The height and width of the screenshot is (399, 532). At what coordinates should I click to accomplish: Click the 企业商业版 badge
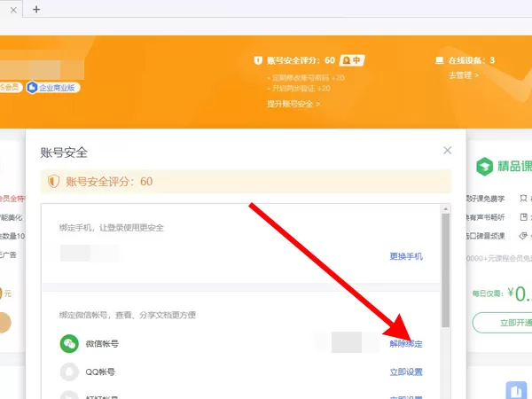[53, 88]
